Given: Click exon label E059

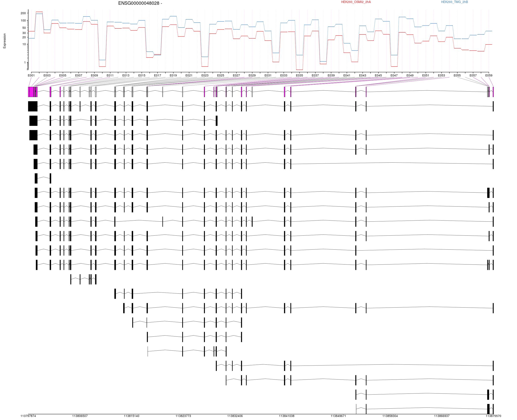Looking at the screenshot, I should coord(489,75).
